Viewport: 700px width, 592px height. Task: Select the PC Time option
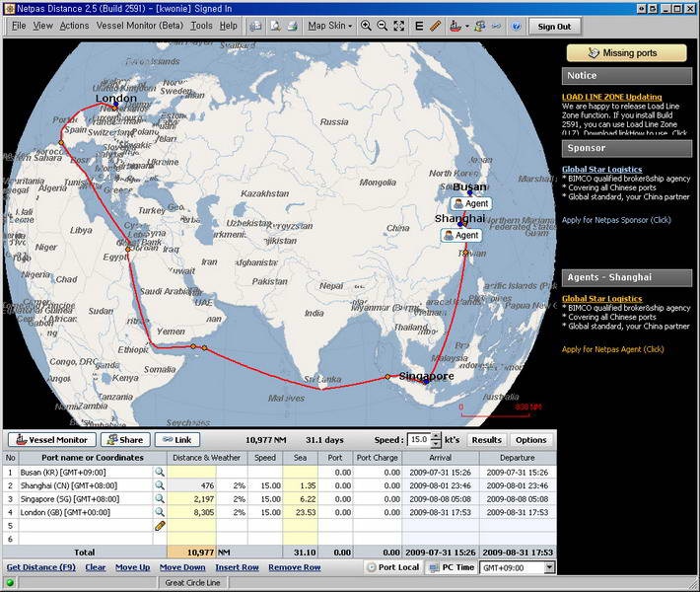pos(452,567)
